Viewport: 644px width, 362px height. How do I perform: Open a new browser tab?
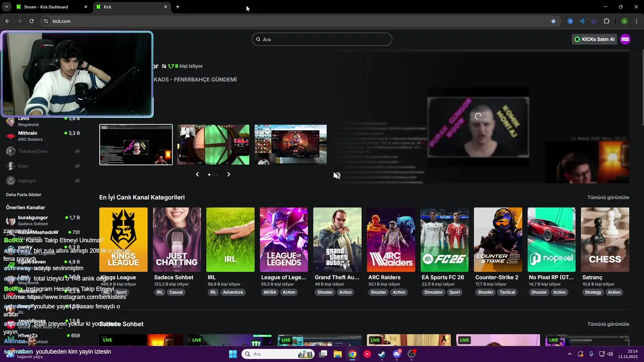178,7
